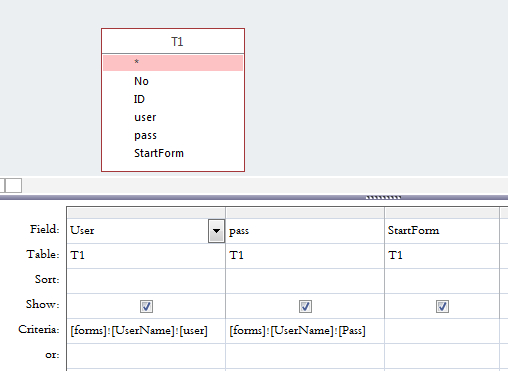The height and width of the screenshot is (371, 508).
Task: Edit criteria [forms]![UserName]![user]
Action: (x=146, y=331)
